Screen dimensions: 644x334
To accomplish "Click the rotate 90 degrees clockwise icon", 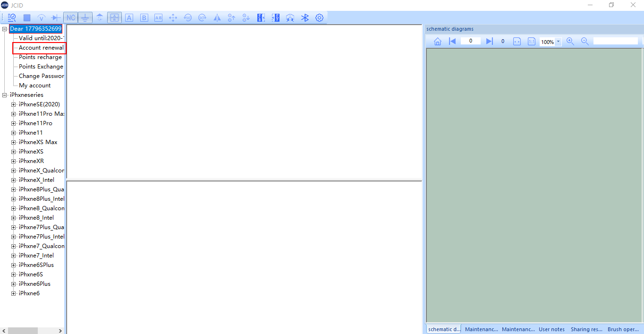I will point(202,18).
